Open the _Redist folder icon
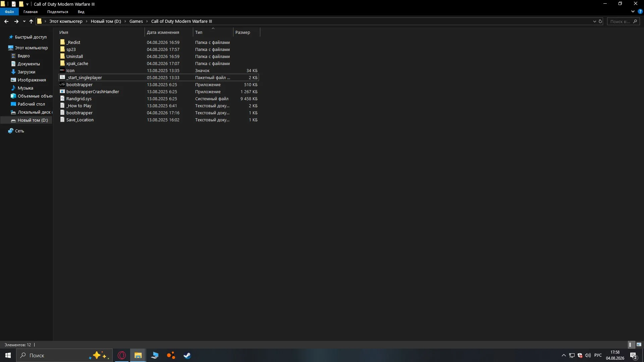The width and height of the screenshot is (644, 362). pyautogui.click(x=62, y=42)
